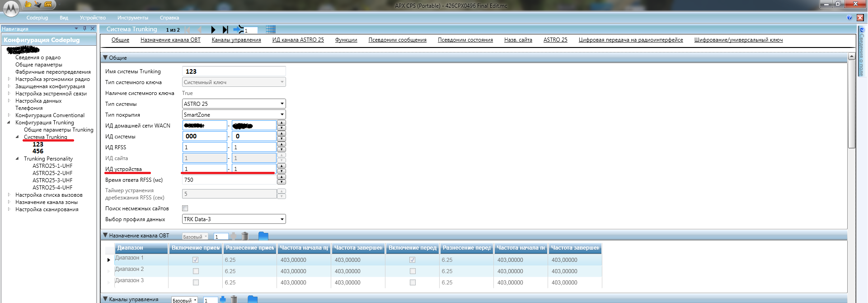Increase ИД устройства with the up stepper

tap(282, 166)
